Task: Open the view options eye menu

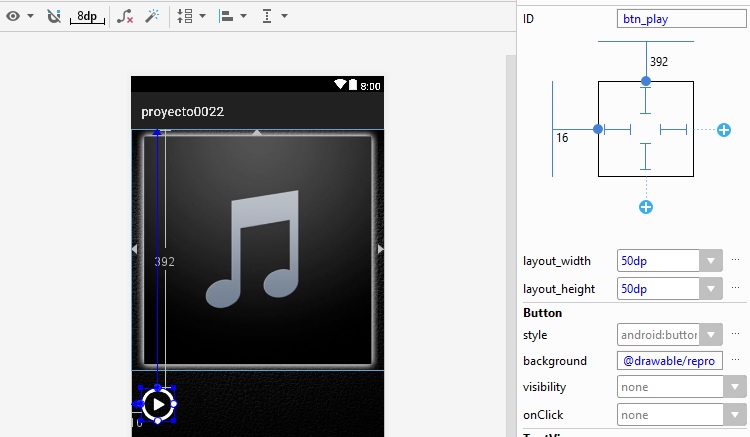Action: click(19, 16)
